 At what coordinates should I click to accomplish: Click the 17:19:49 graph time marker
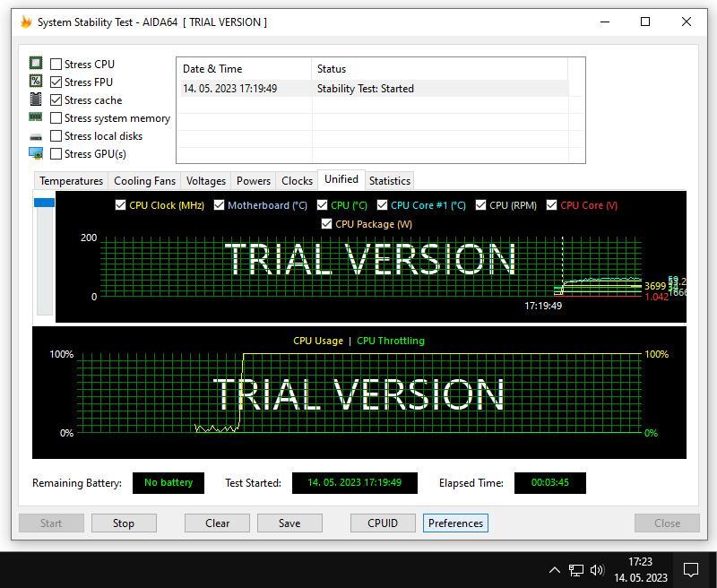click(543, 306)
